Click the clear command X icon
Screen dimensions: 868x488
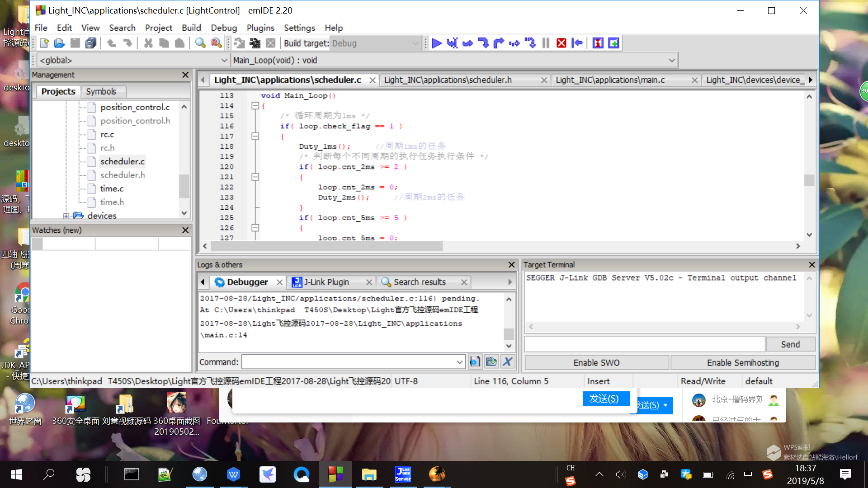click(x=508, y=361)
